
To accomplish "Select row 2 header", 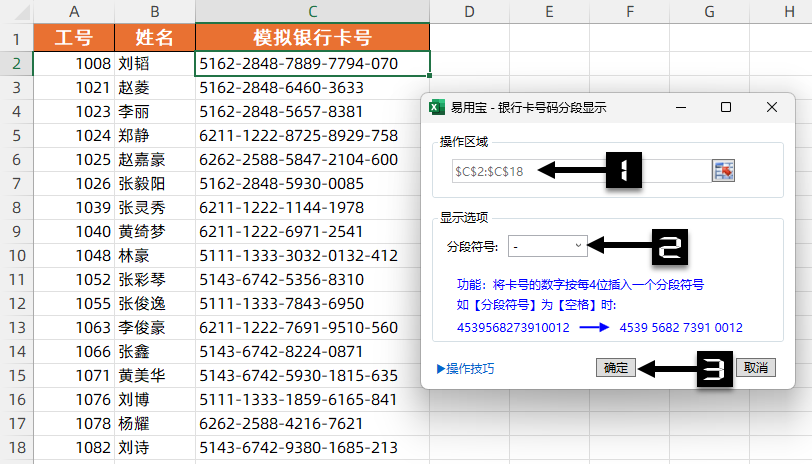I will point(17,63).
